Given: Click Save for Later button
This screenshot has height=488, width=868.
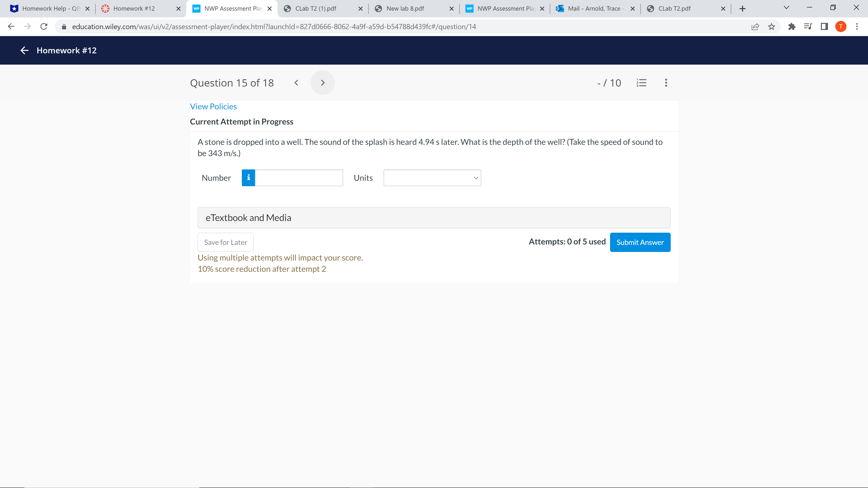Looking at the screenshot, I should coord(225,242).
